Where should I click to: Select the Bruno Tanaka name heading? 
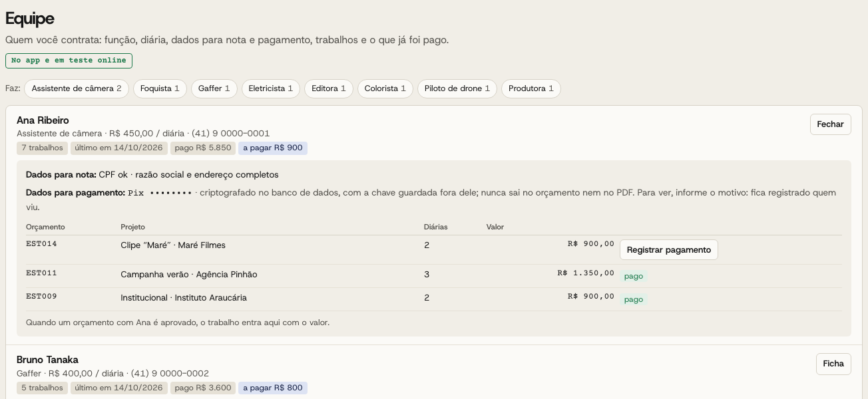pos(47,360)
